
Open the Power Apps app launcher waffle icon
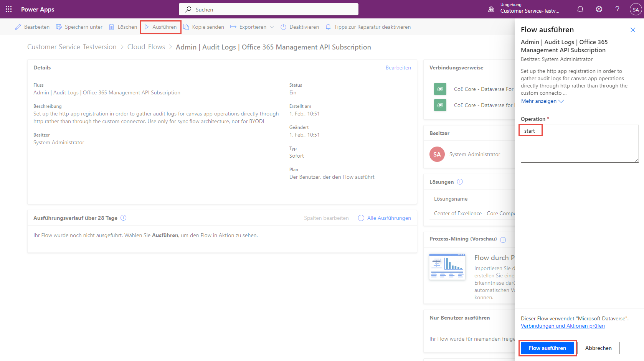(8, 9)
